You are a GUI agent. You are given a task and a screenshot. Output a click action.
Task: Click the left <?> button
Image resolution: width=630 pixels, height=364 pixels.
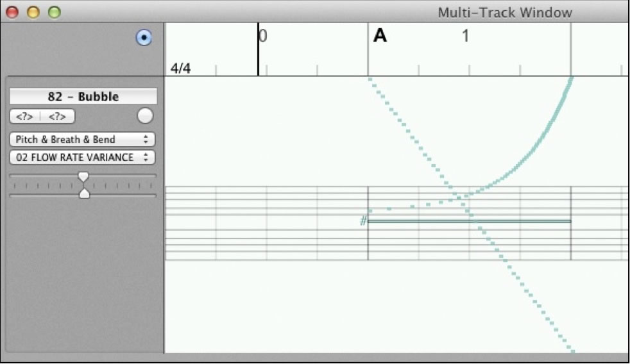[x=24, y=117]
